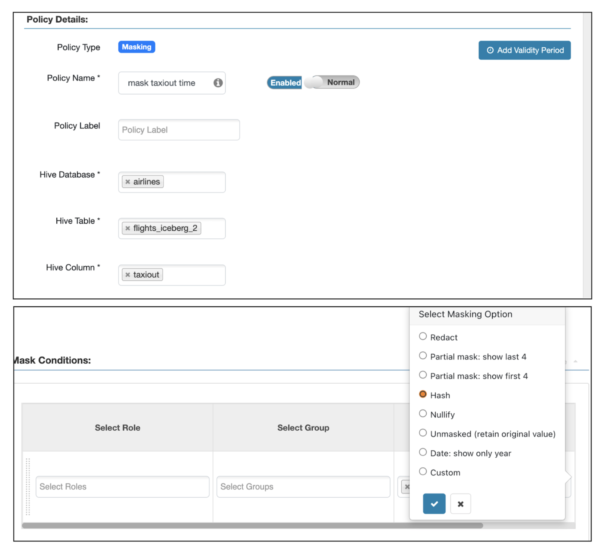Choose Partial mask: show last 4
The height and width of the screenshot is (554, 607).
(423, 356)
